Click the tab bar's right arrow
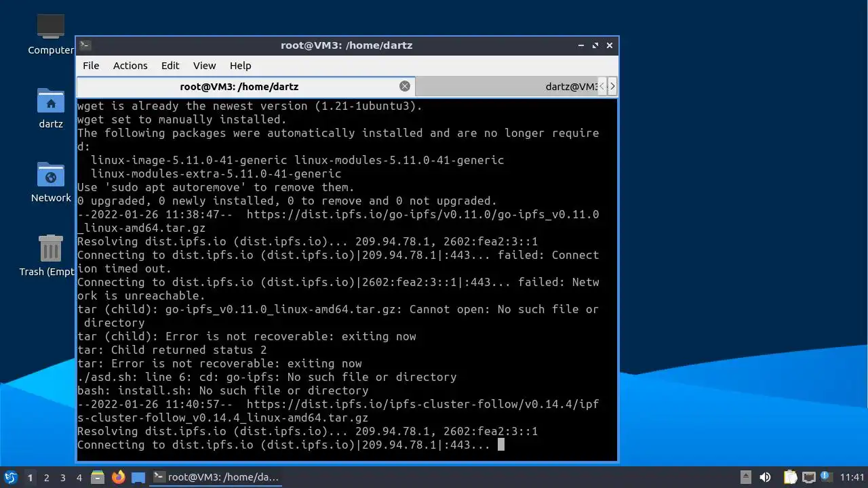868x488 pixels. tap(612, 86)
